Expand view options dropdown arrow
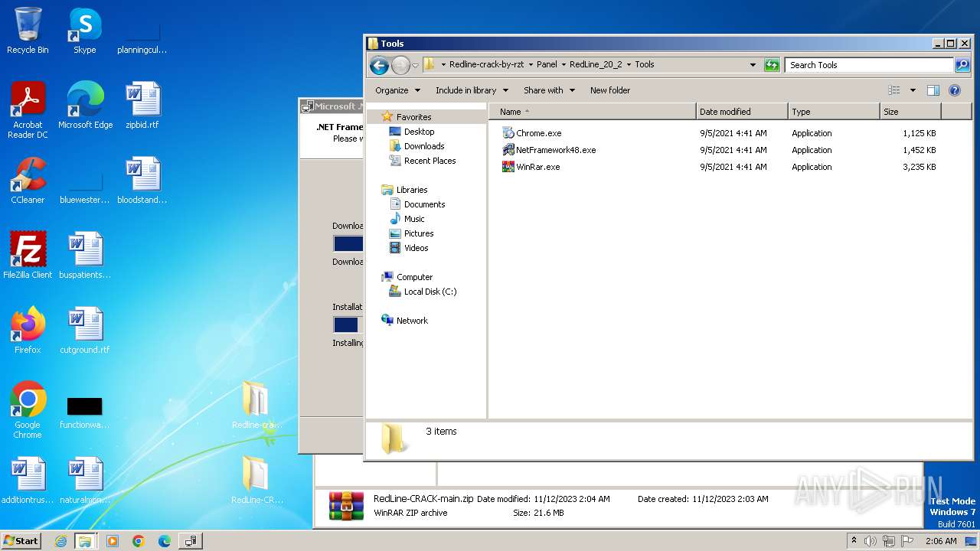 coord(913,90)
